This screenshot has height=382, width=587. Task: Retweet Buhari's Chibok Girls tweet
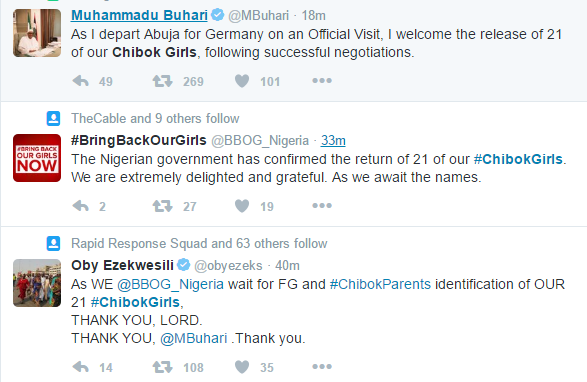[162, 81]
